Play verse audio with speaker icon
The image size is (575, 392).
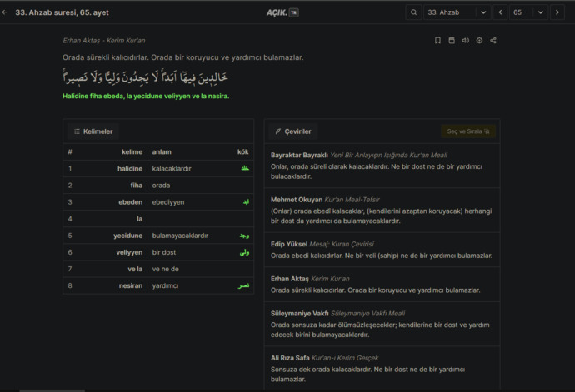click(x=465, y=40)
